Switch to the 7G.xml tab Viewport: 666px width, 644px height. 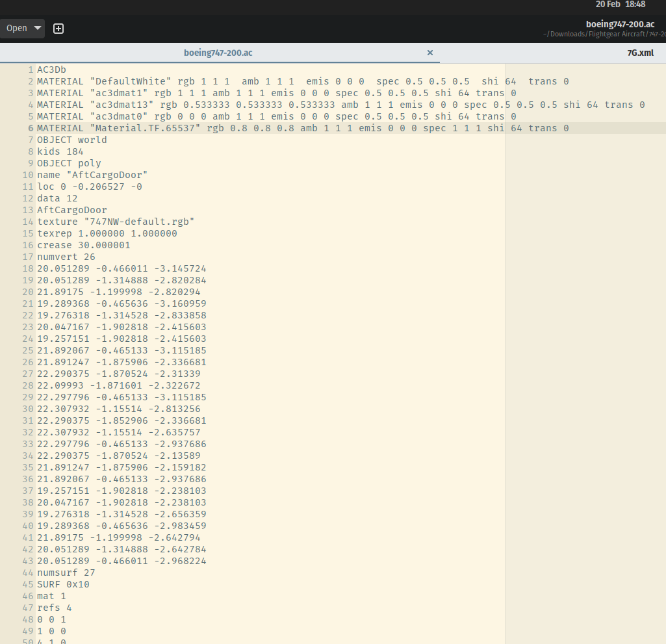[x=640, y=53]
